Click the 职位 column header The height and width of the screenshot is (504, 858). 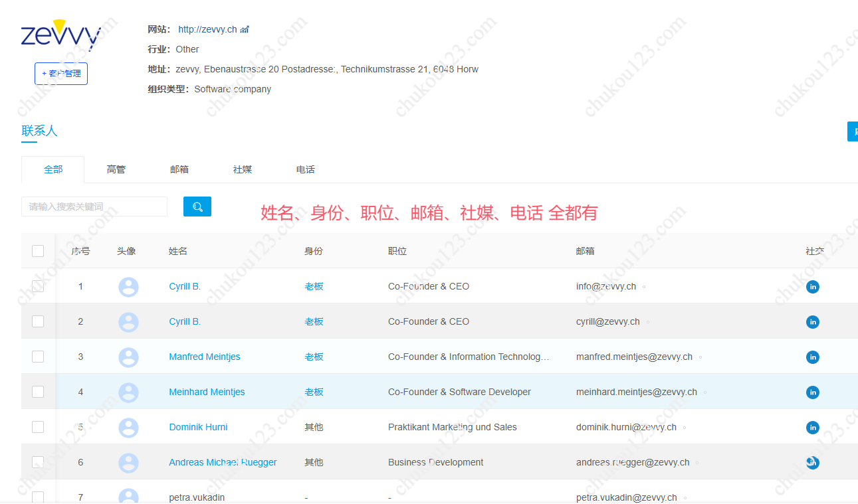click(x=397, y=251)
